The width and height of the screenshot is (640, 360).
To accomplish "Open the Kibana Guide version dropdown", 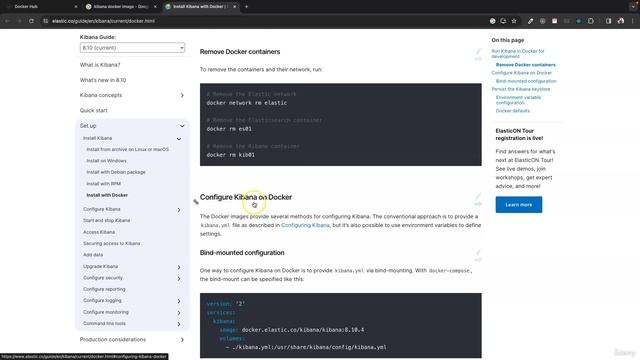I will coord(132,48).
